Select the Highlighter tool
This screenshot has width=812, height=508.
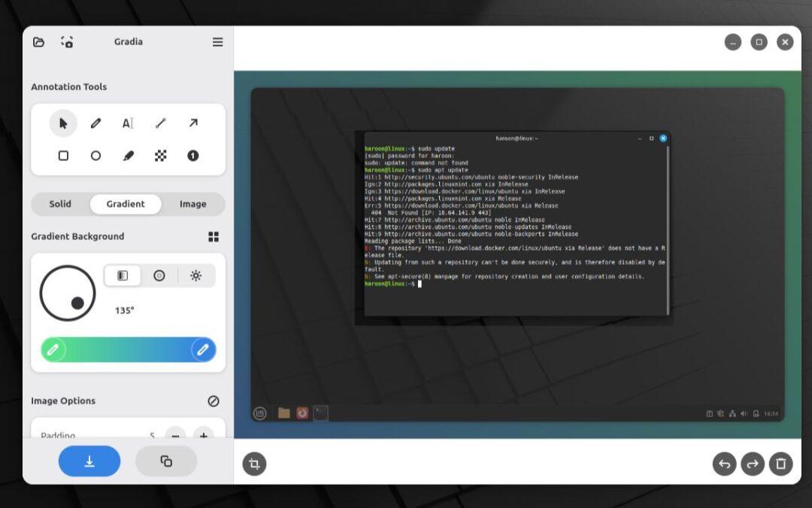(128, 156)
